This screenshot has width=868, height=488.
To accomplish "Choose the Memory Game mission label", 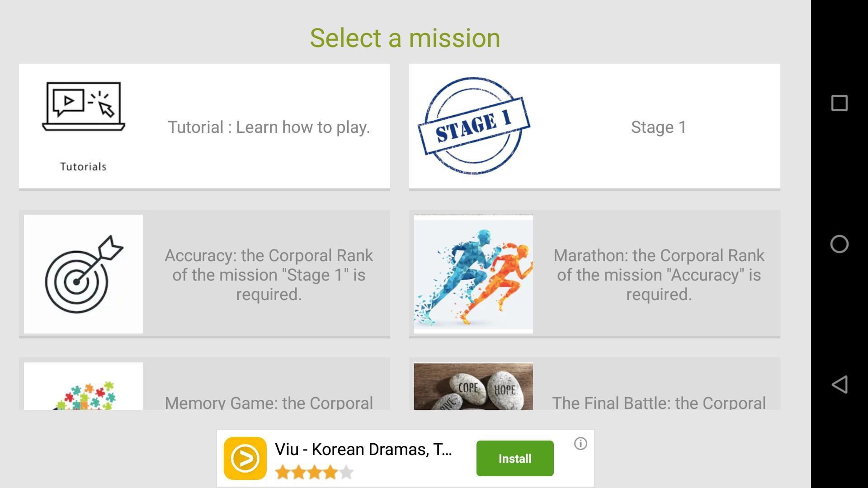I will [x=269, y=402].
